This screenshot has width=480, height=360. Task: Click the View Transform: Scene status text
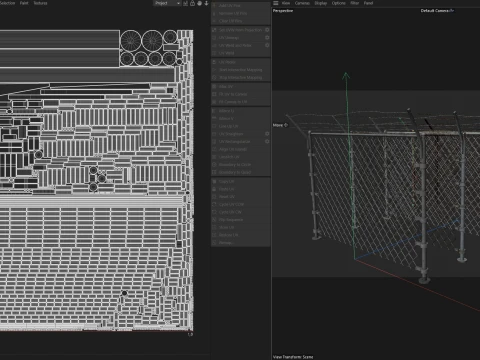293,357
